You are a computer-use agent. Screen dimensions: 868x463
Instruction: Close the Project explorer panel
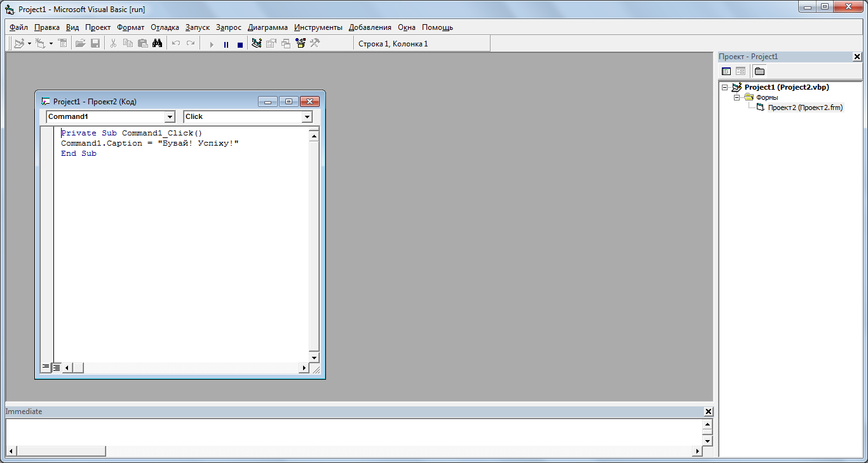tap(857, 57)
